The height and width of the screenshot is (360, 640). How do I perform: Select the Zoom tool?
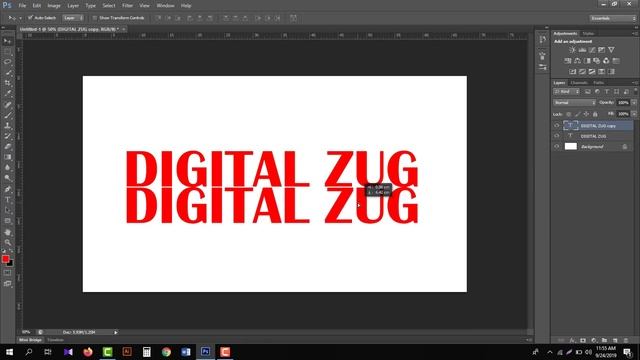(7, 242)
